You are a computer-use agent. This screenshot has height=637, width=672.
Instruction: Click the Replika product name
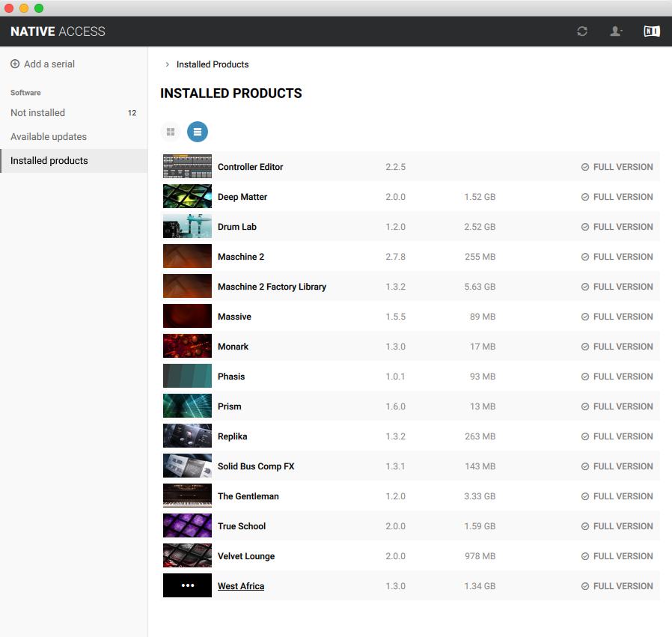tap(232, 436)
